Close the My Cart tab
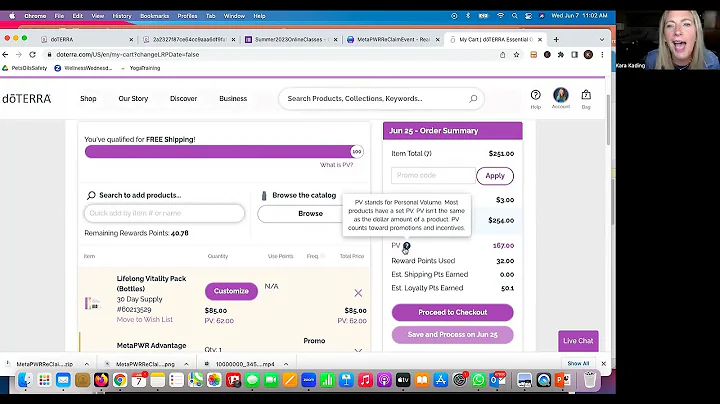 pos(540,39)
